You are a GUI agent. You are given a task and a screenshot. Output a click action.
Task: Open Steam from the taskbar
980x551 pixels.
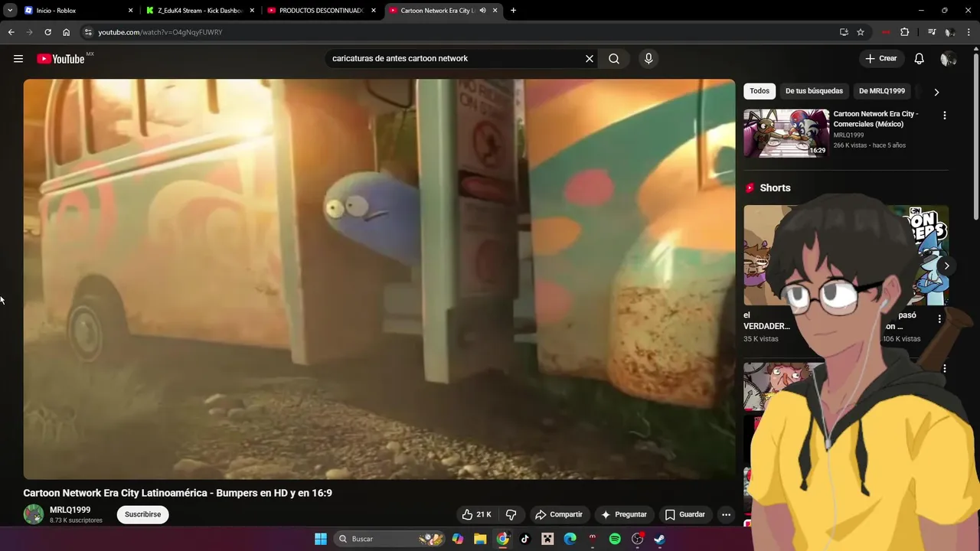[x=659, y=539]
